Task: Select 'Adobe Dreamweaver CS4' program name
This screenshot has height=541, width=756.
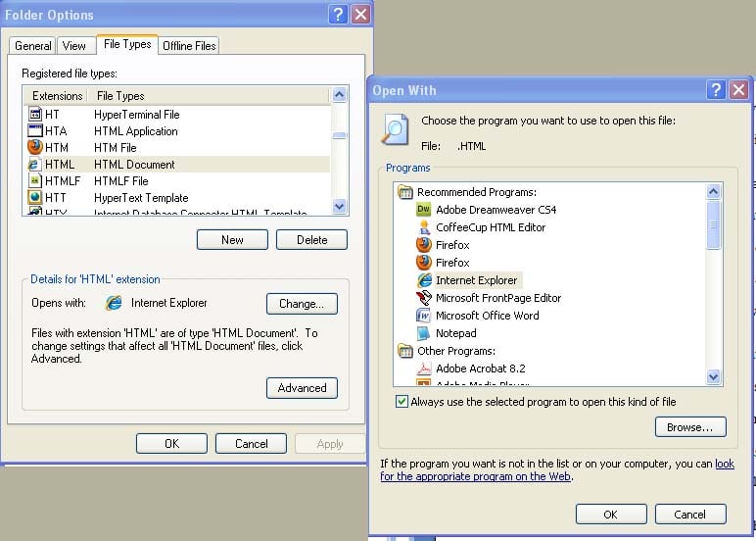Action: [496, 210]
